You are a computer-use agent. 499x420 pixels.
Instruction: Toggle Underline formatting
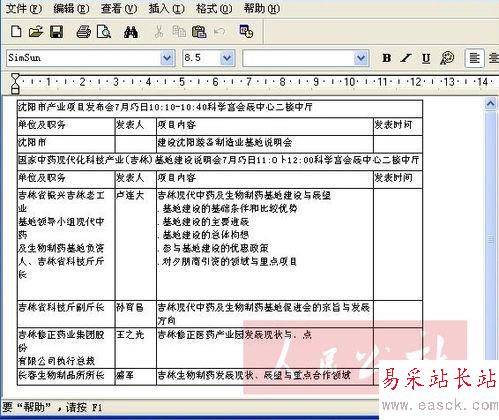coord(426,58)
